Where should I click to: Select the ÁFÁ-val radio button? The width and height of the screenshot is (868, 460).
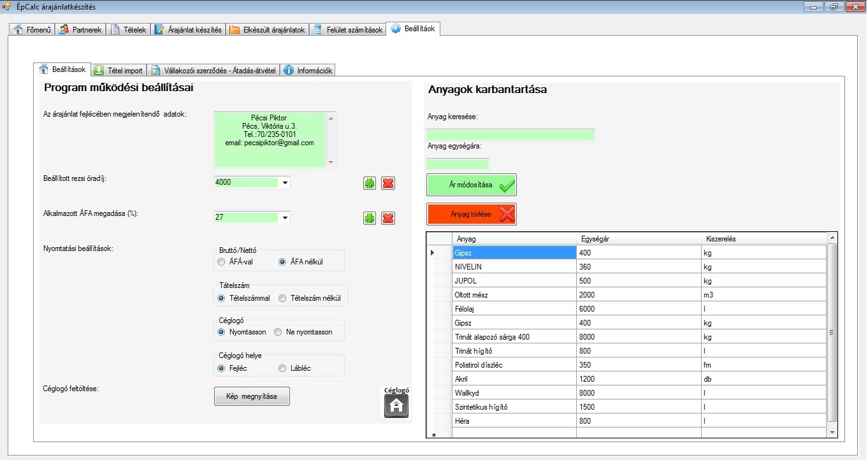(x=221, y=262)
